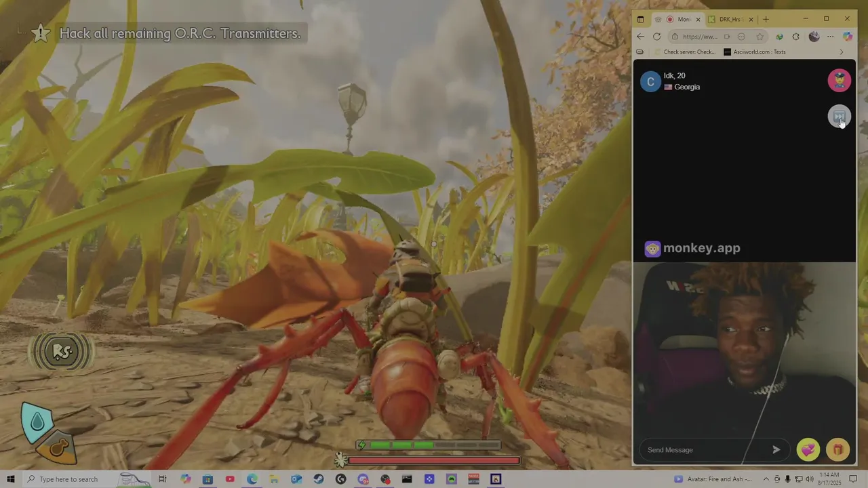Switch to the DRK_Hrs browser tab

(x=731, y=19)
